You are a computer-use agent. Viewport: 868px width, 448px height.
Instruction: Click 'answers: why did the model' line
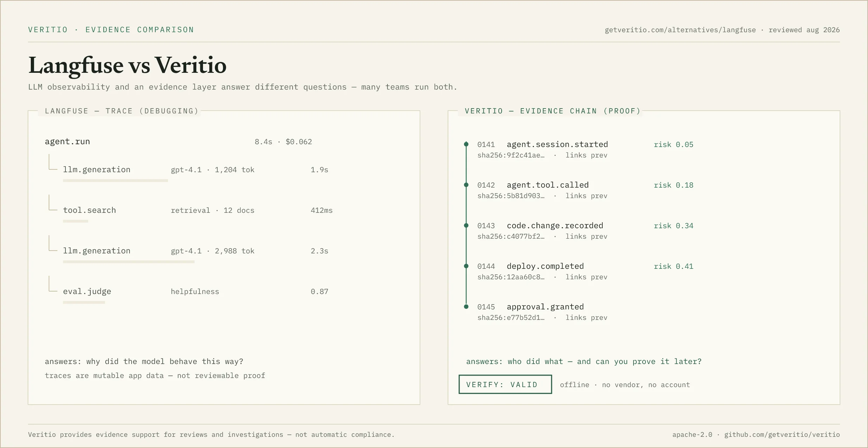point(144,362)
